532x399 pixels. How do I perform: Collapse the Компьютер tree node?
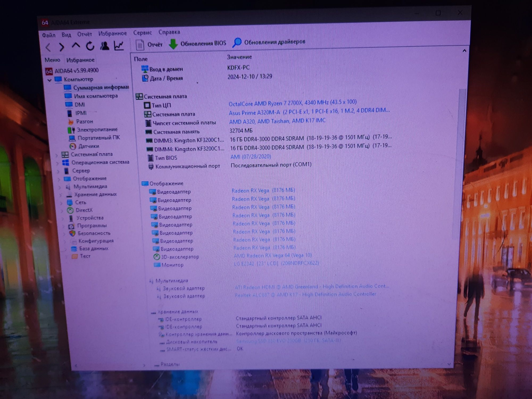(49, 80)
